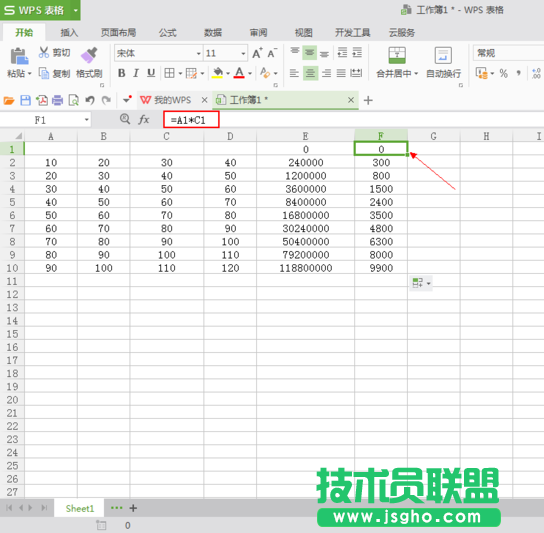
Task: Select the Sheet1 sheet tab
Action: click(79, 508)
